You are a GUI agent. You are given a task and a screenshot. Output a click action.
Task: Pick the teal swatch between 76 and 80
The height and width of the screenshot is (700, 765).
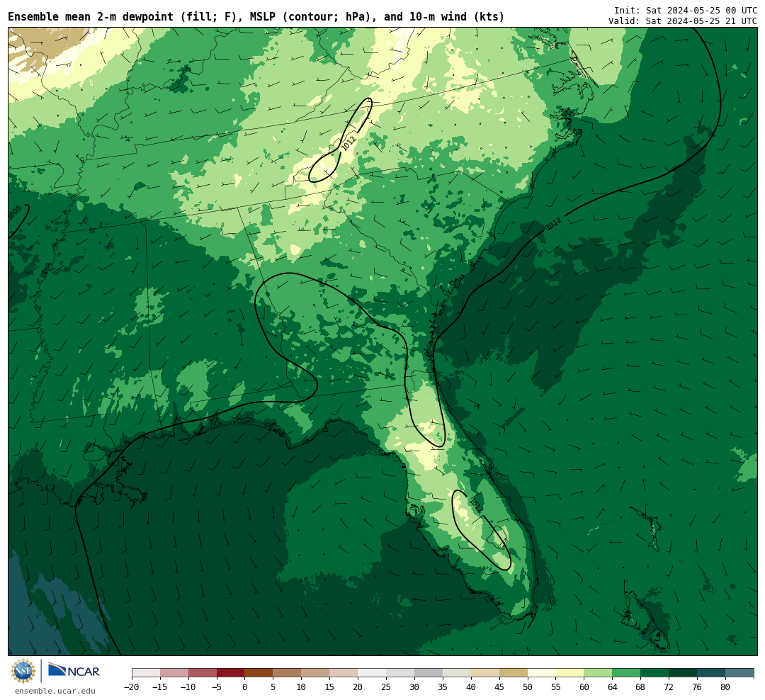point(712,673)
